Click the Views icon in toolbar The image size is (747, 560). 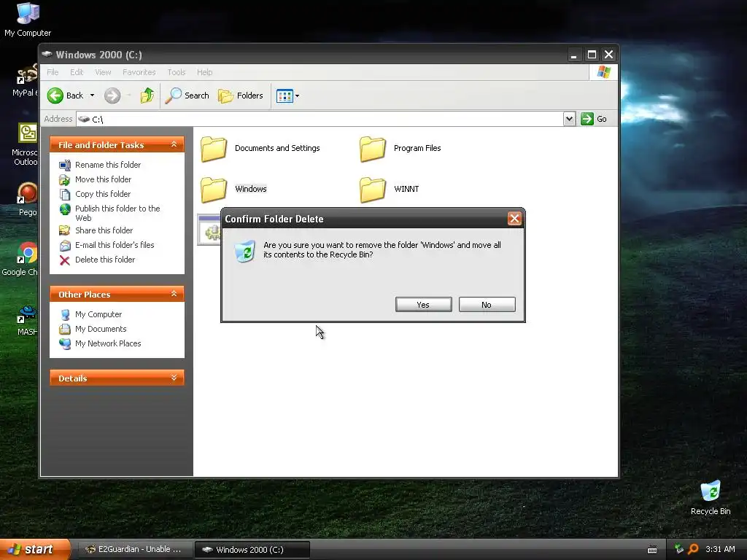pyautogui.click(x=285, y=96)
